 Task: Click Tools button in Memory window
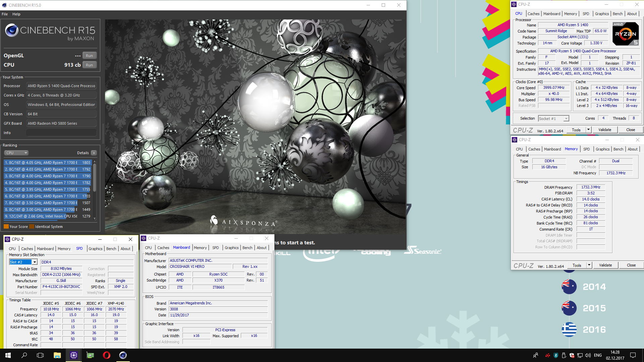click(577, 265)
